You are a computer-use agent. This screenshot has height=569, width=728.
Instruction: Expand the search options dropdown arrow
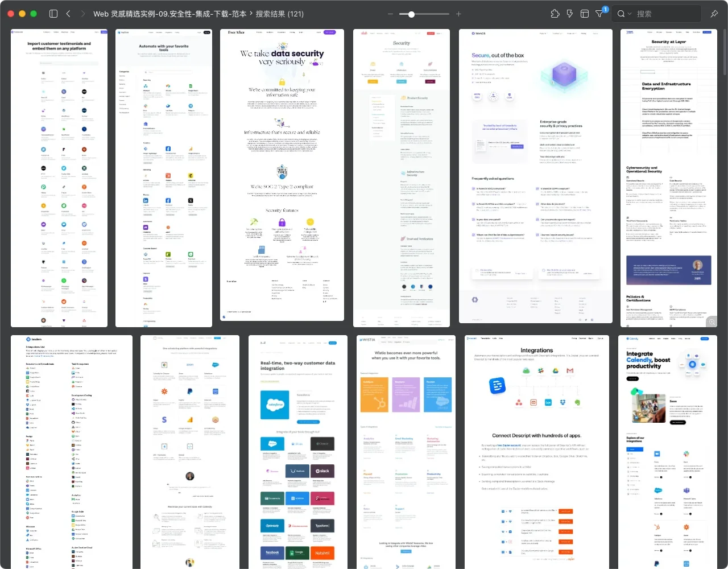(x=630, y=14)
